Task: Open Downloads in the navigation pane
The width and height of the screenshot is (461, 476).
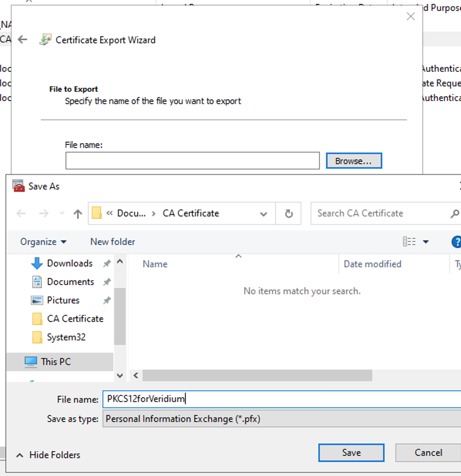Action: click(x=69, y=263)
